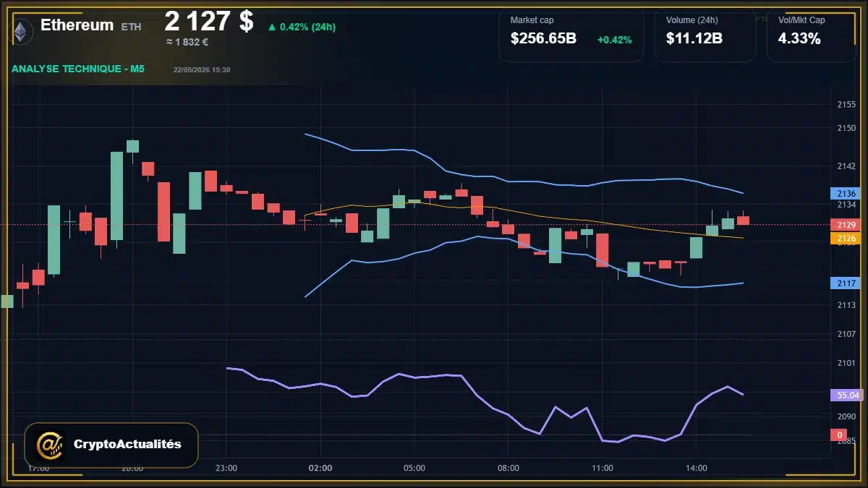Click the red 0 indicator tag
The width and height of the screenshot is (868, 488).
839,435
